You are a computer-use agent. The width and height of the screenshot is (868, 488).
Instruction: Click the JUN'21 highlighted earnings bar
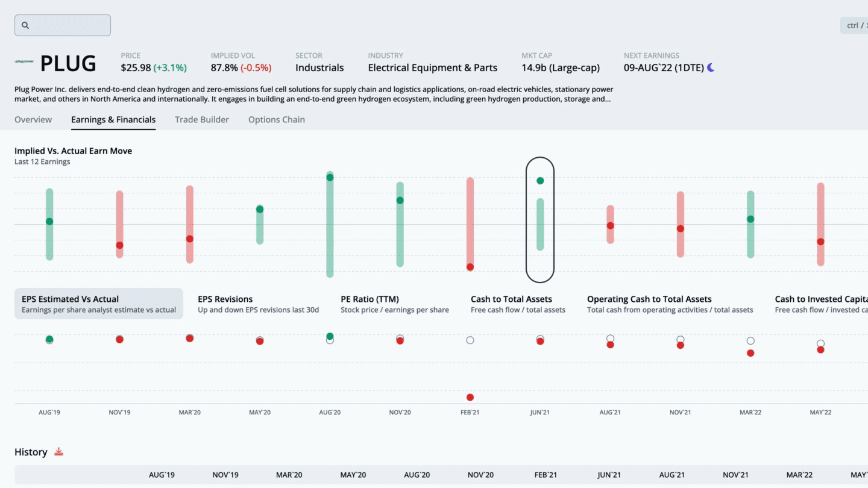click(540, 224)
